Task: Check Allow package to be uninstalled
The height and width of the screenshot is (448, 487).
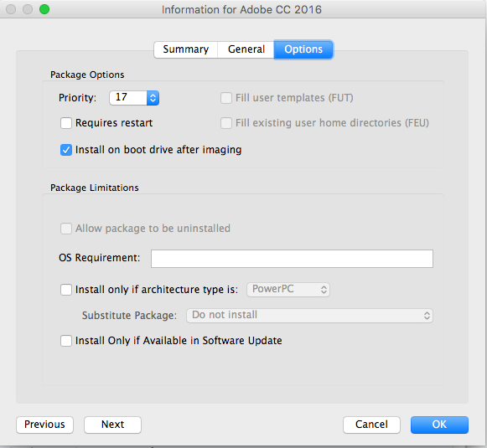Action: point(66,229)
